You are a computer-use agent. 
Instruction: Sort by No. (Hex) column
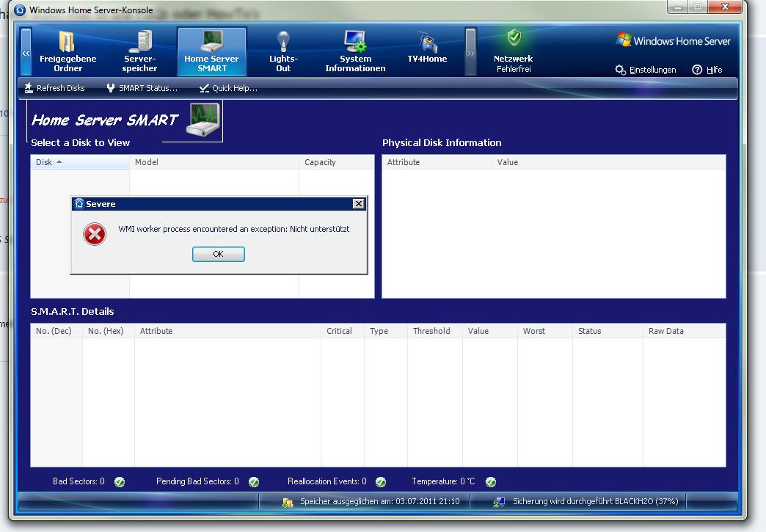click(109, 331)
